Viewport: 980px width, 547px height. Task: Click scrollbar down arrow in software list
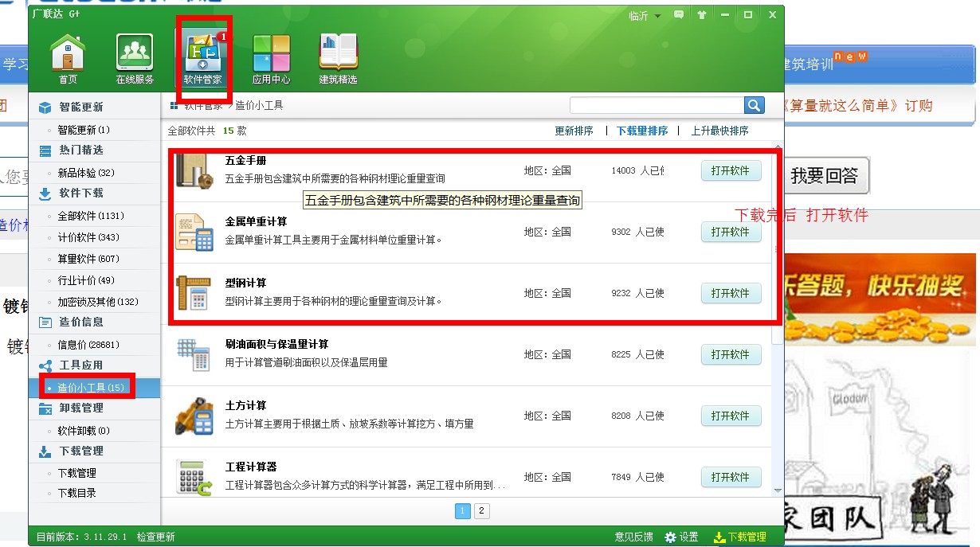pos(778,492)
